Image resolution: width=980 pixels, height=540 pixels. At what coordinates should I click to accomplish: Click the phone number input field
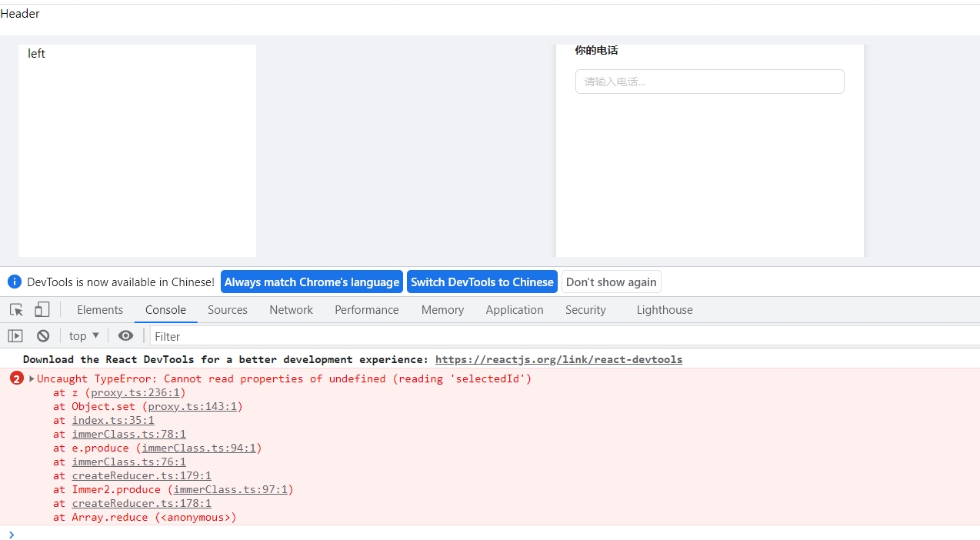pos(709,82)
